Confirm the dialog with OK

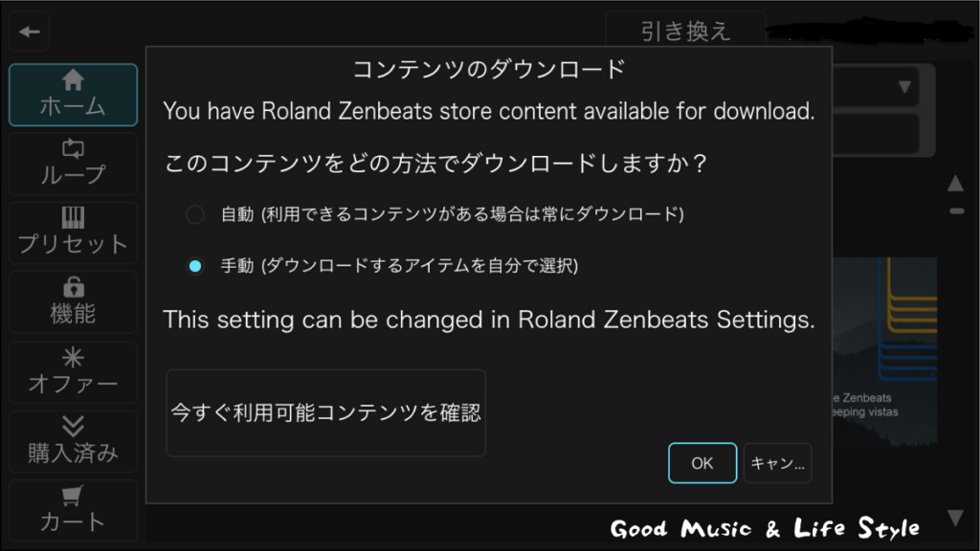click(x=702, y=463)
